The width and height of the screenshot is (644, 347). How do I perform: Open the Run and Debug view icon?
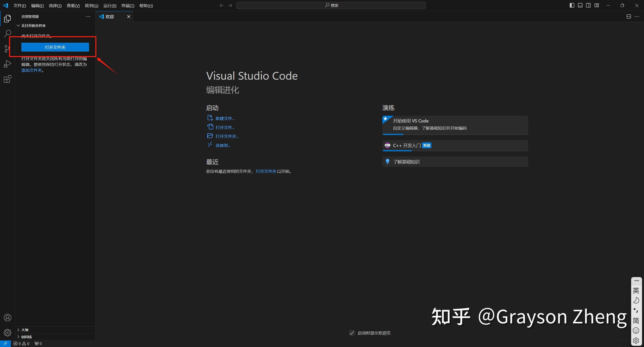point(8,64)
